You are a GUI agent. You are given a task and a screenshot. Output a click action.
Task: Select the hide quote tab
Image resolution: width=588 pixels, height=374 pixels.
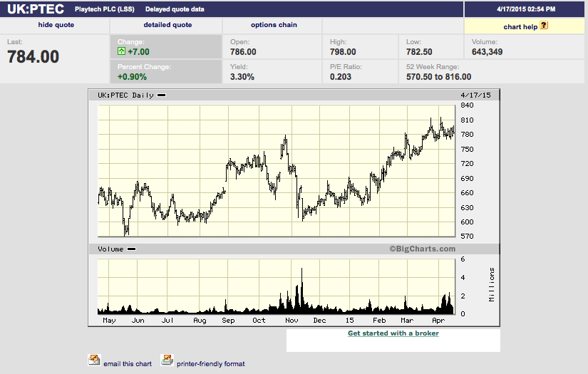pyautogui.click(x=56, y=25)
